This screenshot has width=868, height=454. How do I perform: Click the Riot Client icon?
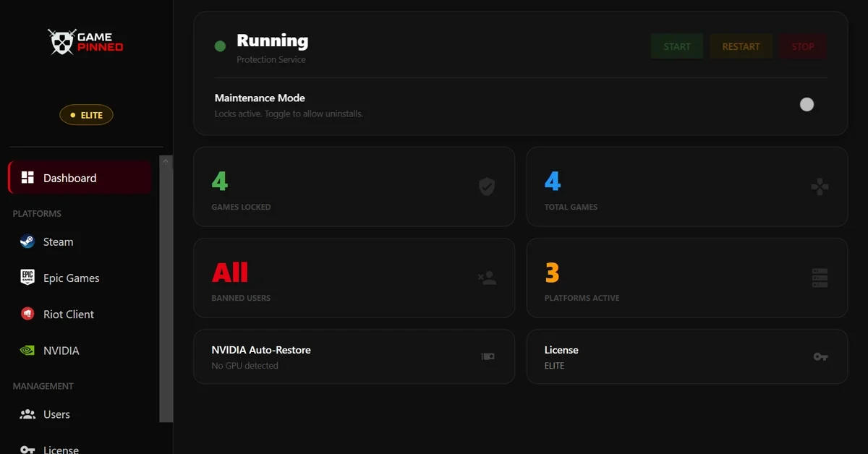point(27,314)
